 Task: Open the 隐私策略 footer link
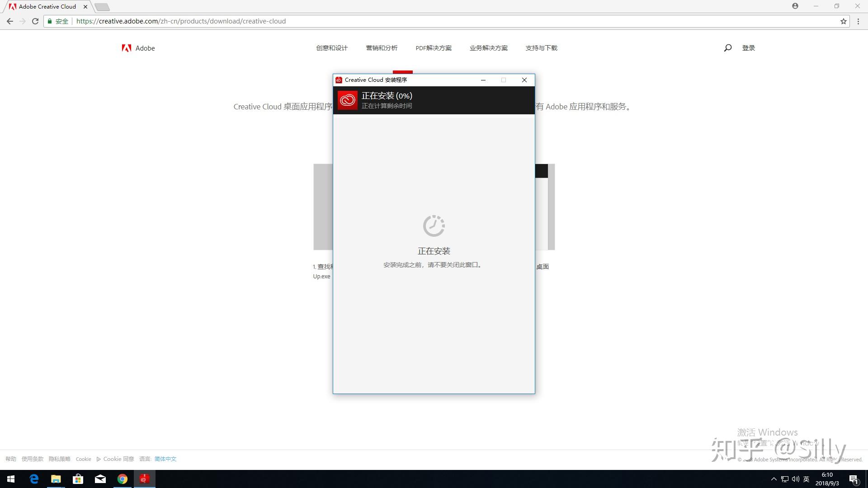coord(60,459)
